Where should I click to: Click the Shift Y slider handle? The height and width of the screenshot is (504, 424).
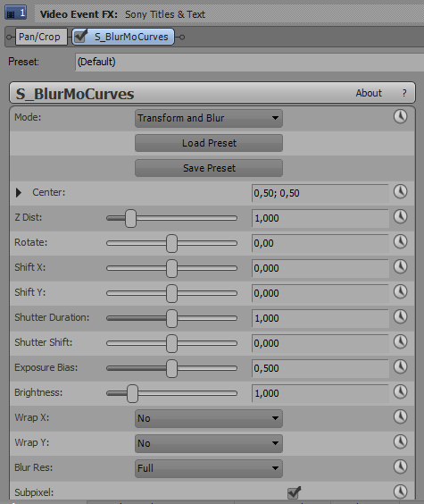pyautogui.click(x=171, y=293)
